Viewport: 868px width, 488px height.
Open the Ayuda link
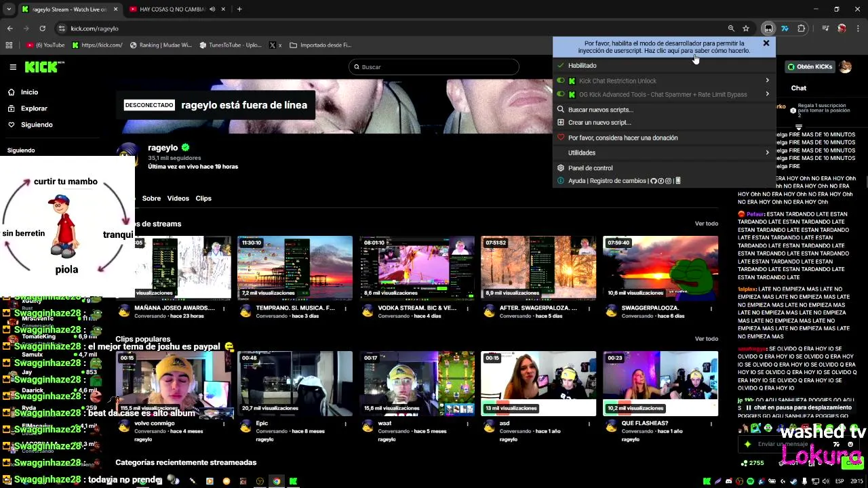coord(576,181)
